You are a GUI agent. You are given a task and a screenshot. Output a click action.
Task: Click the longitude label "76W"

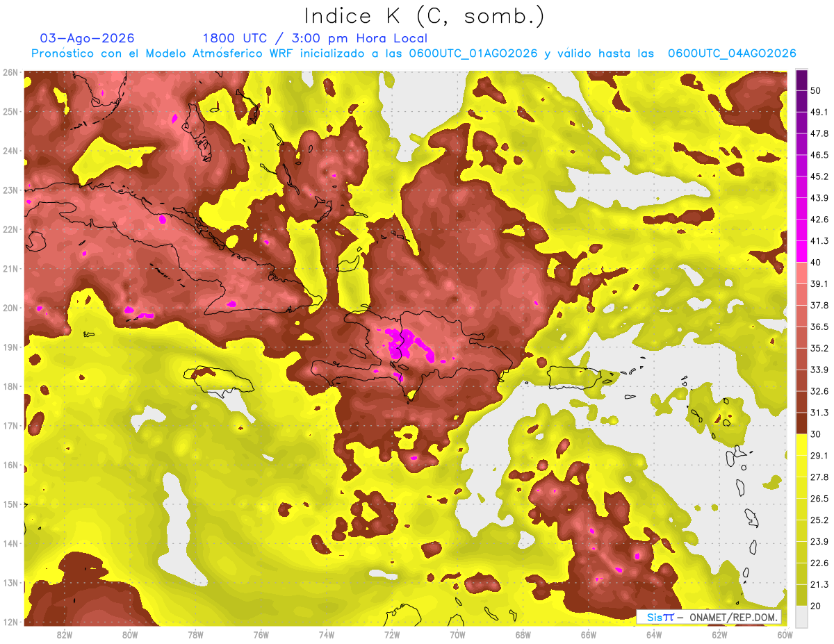[x=261, y=634]
